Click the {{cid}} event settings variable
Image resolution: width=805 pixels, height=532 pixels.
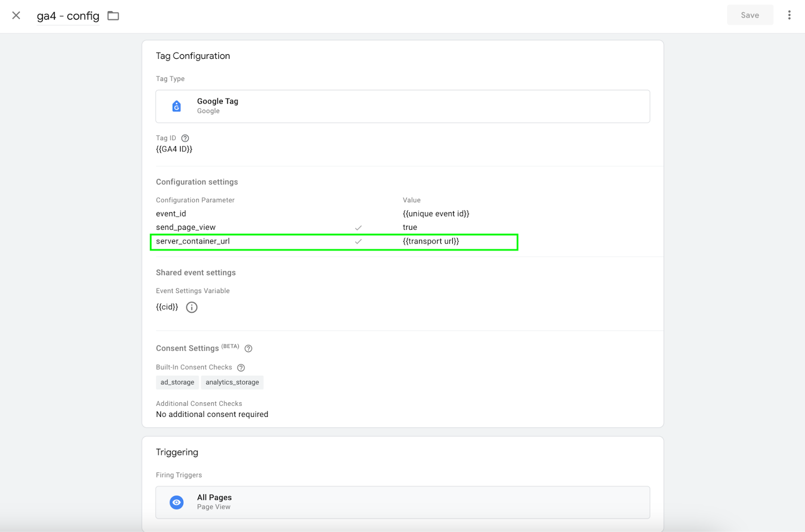coord(167,307)
